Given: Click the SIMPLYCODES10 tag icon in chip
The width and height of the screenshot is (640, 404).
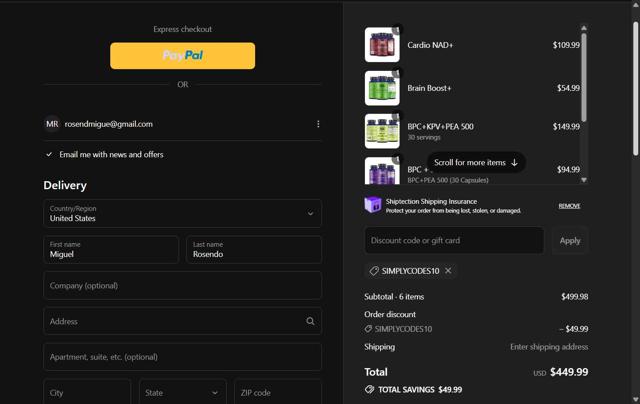Looking at the screenshot, I should pyautogui.click(x=374, y=271).
